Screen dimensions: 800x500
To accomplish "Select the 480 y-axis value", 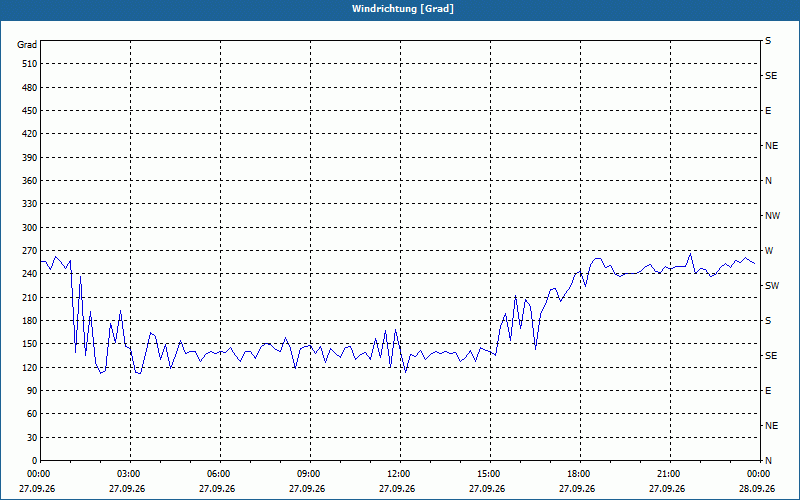I will coord(30,88).
